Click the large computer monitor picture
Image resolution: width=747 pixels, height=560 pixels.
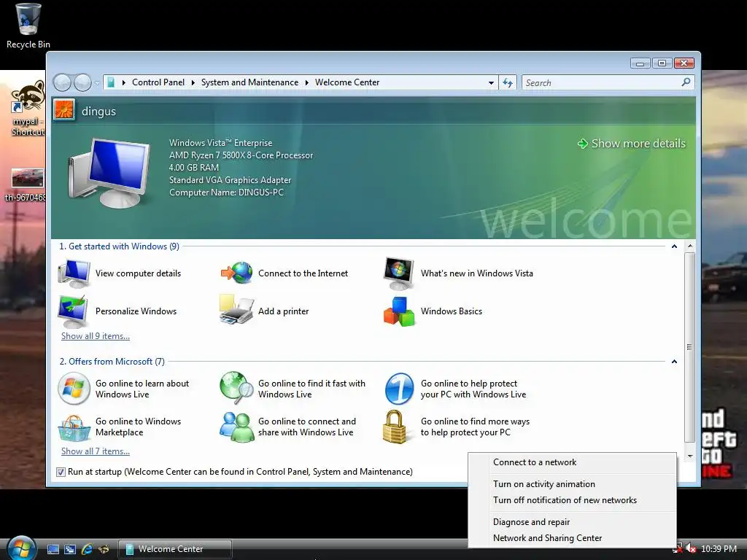tap(109, 173)
